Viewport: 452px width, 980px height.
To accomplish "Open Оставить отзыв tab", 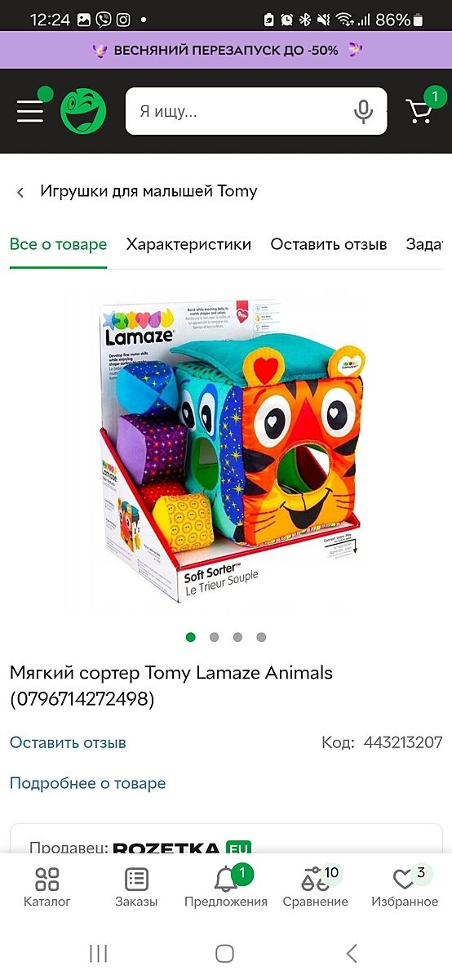I will tap(329, 244).
